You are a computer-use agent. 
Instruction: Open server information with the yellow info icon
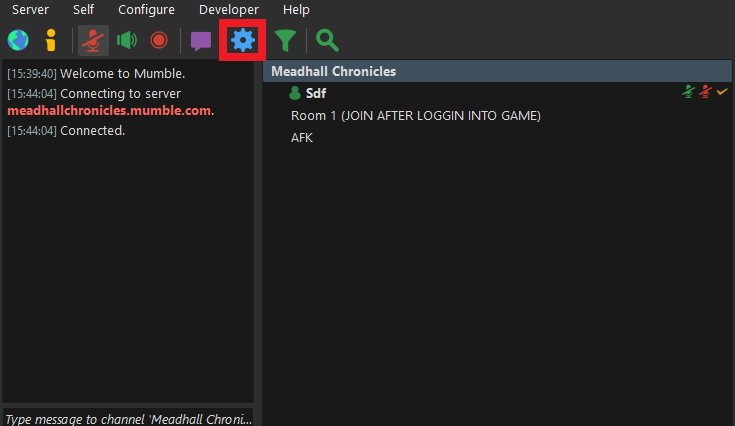click(x=51, y=40)
